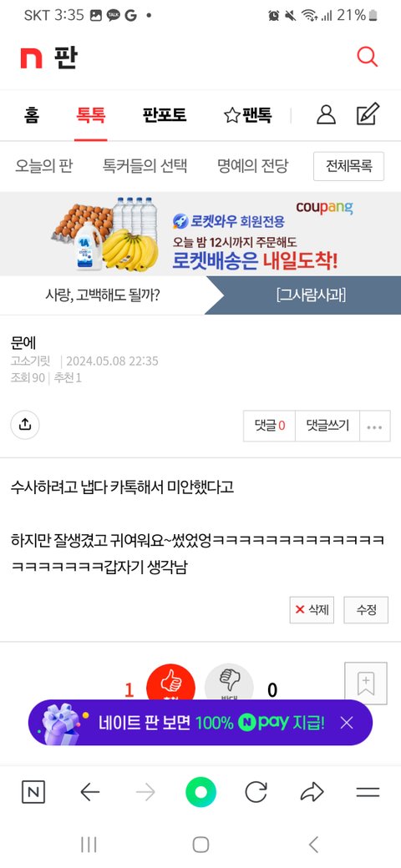Reload the page with refresh icon
The height and width of the screenshot is (868, 401).
[x=256, y=792]
